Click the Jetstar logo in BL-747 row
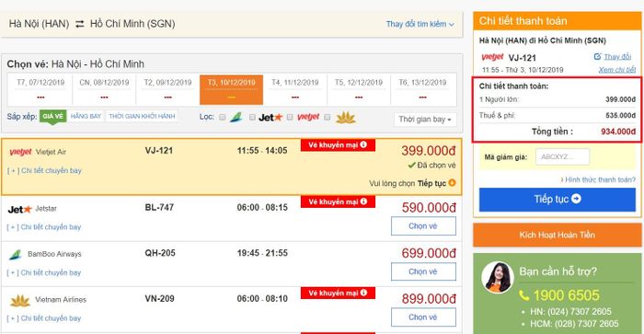 (x=19, y=210)
